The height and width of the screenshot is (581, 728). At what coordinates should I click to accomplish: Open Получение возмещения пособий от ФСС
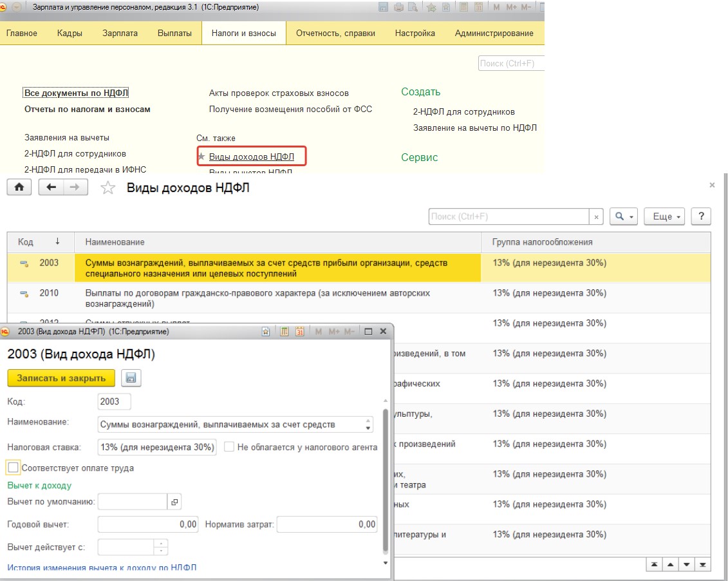click(x=291, y=109)
